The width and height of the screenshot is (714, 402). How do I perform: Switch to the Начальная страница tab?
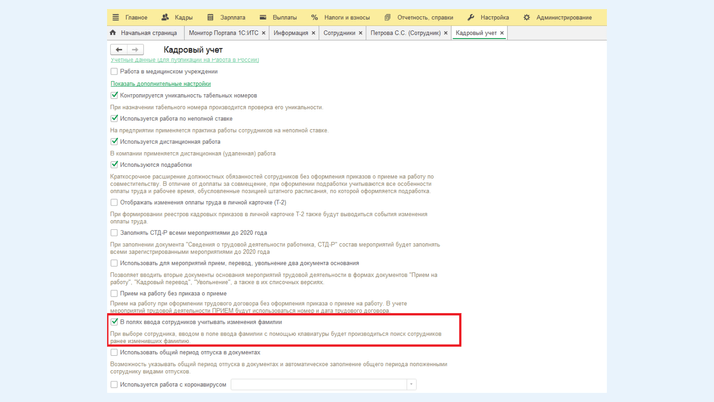[148, 33]
